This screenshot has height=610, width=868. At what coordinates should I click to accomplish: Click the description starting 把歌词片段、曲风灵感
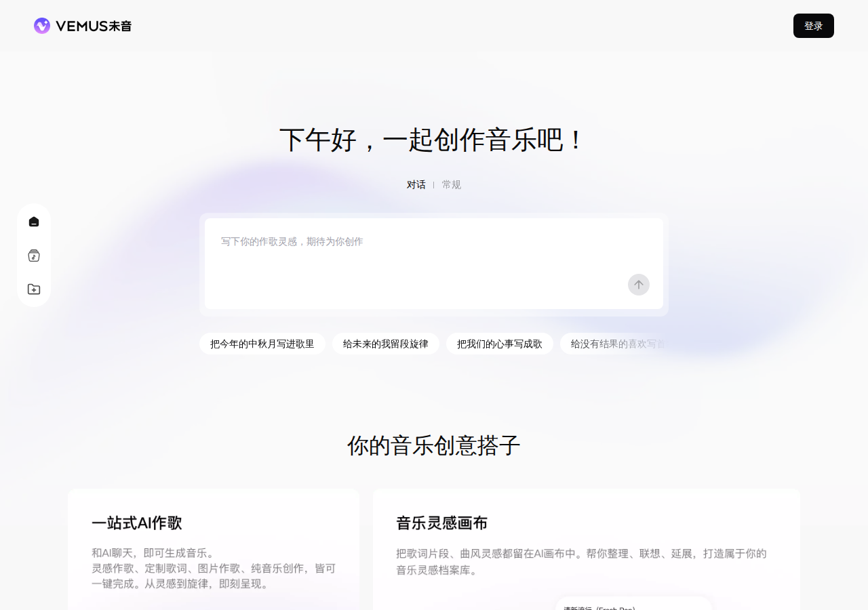coord(582,562)
